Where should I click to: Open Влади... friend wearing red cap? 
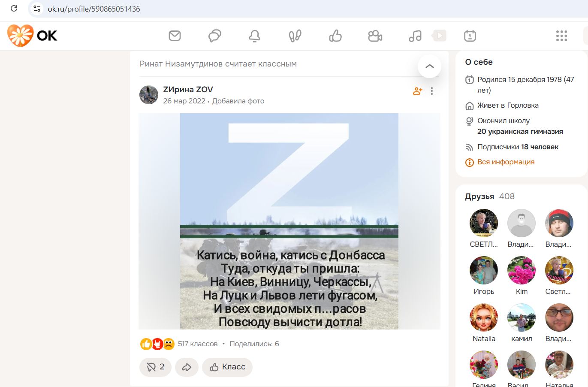click(559, 223)
